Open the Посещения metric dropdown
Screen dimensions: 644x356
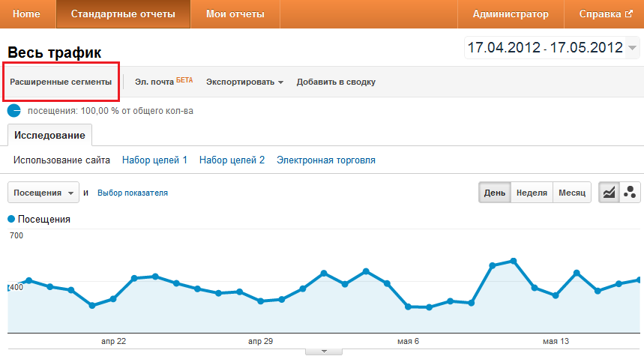coord(43,193)
